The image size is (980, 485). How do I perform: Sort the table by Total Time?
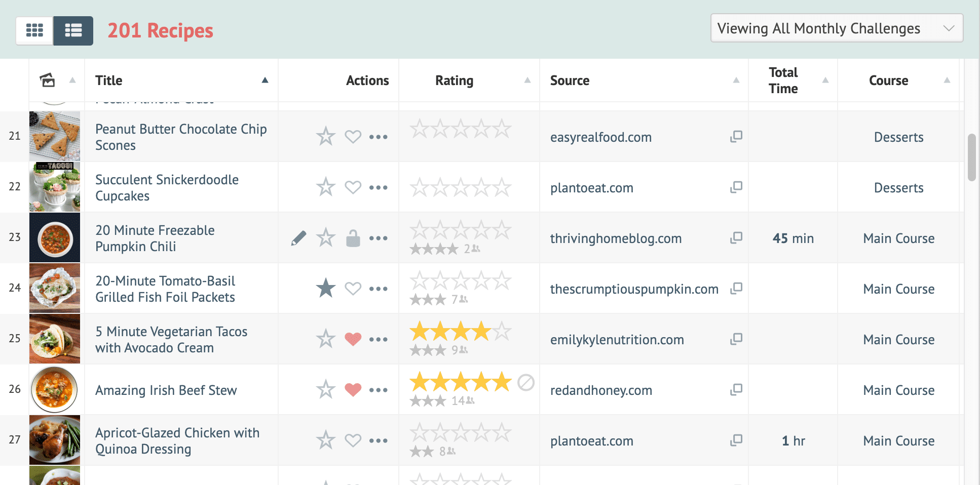point(783,80)
